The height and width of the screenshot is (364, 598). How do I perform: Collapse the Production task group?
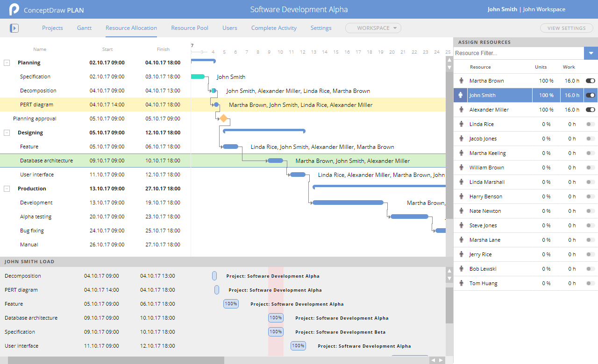pyautogui.click(x=7, y=189)
